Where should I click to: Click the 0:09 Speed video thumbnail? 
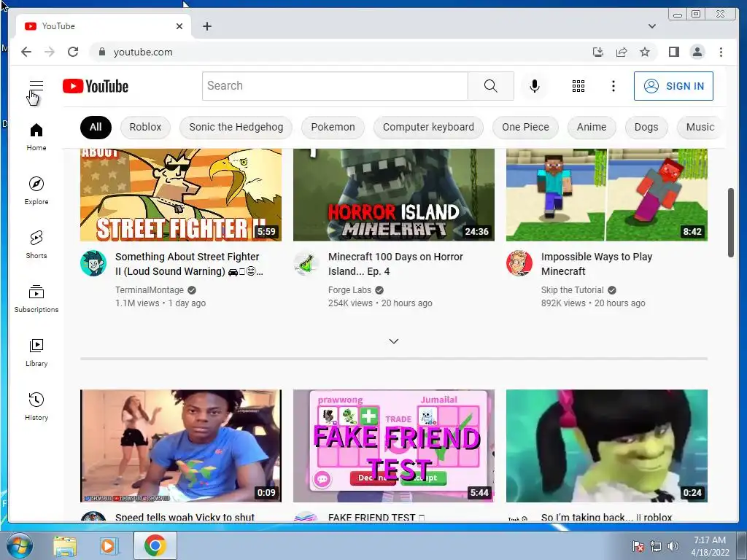point(181,446)
